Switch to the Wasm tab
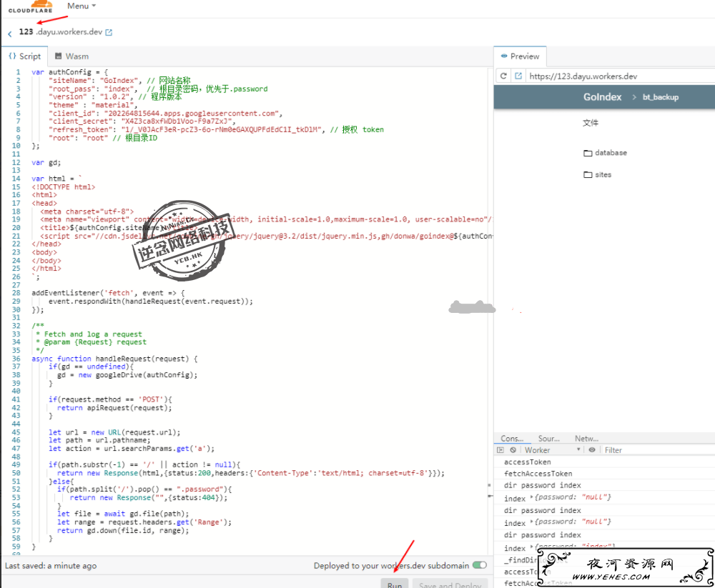Image resolution: width=715 pixels, height=588 pixels. [71, 56]
